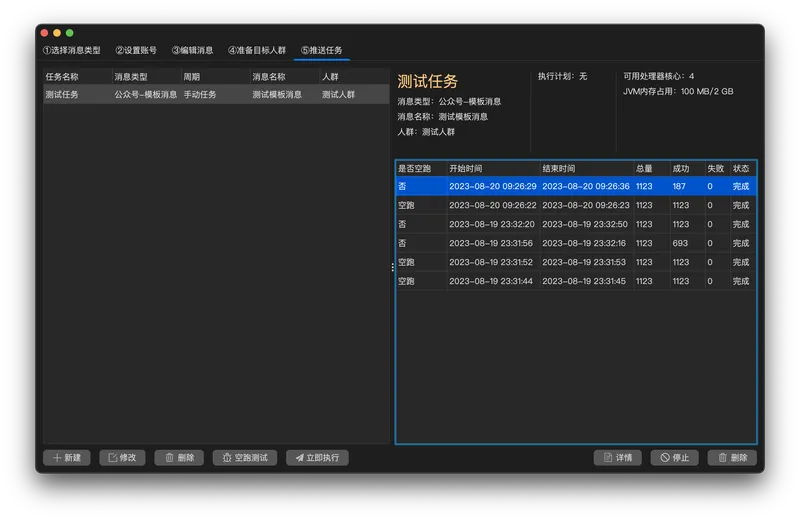Close the window with red button

(44, 33)
